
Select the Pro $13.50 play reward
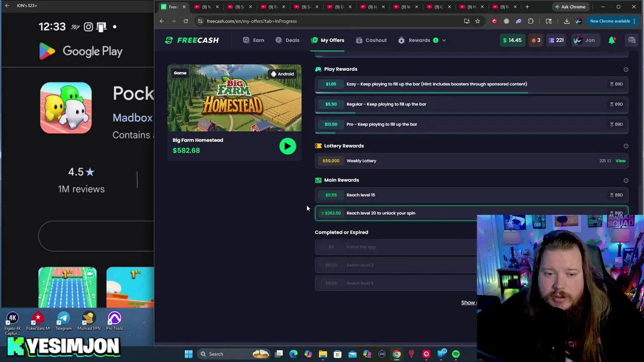pos(471,124)
